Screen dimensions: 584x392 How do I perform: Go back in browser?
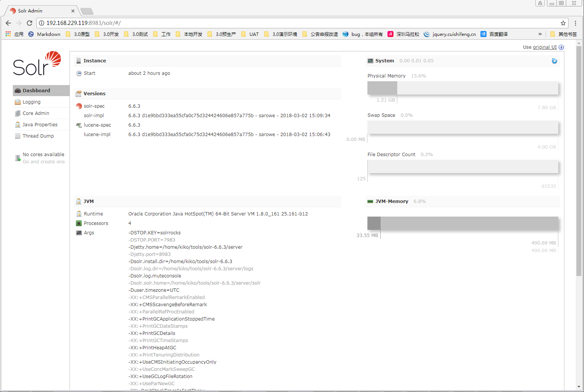pyautogui.click(x=8, y=23)
